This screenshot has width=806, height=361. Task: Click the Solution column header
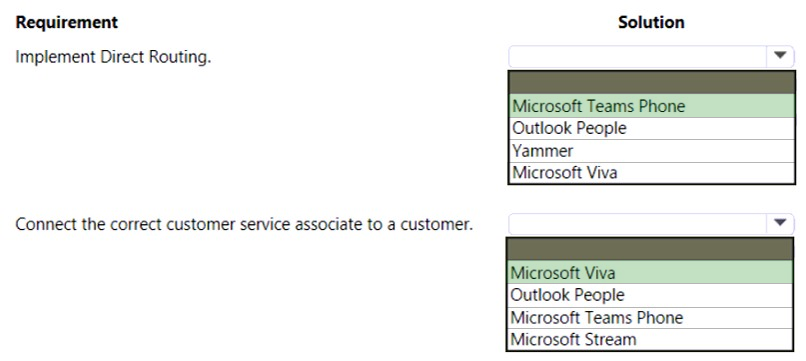(x=651, y=22)
